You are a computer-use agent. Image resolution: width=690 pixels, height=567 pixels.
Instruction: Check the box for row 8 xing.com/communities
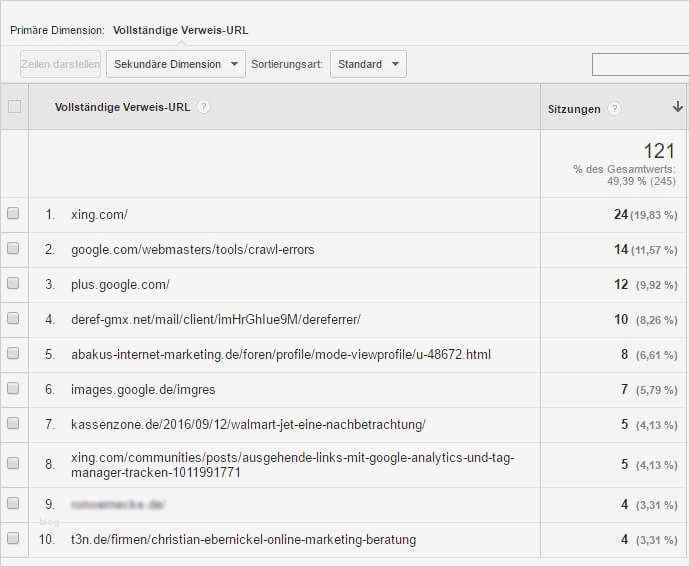tap(13, 464)
